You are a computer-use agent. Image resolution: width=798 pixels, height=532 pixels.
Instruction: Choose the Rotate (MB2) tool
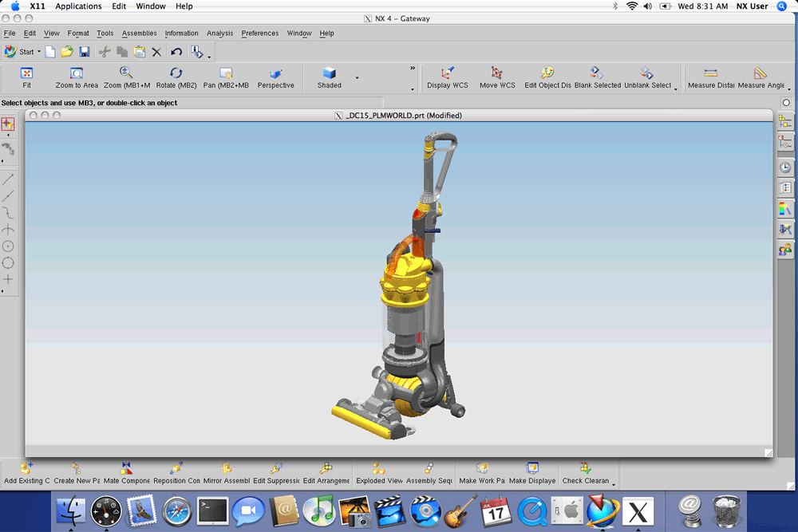coord(176,73)
